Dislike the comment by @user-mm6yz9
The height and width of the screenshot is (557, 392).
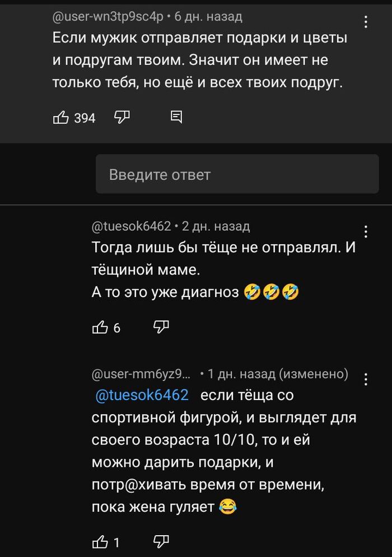point(161,541)
